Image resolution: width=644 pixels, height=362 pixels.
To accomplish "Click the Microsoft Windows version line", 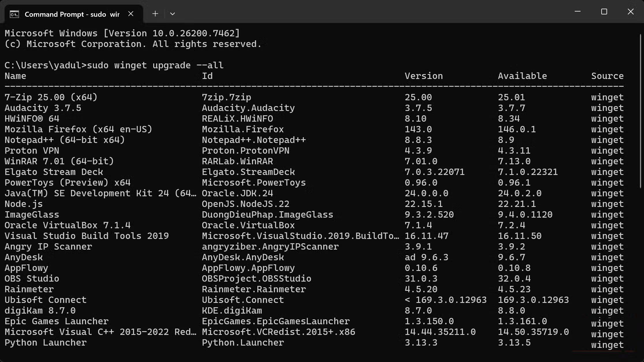I will (x=122, y=33).
